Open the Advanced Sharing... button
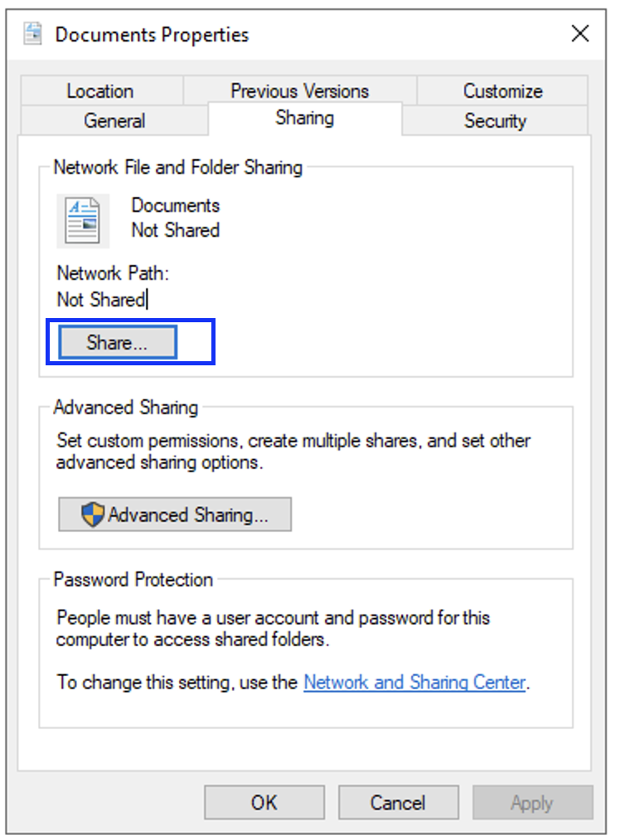This screenshot has height=840, width=625. click(x=175, y=514)
